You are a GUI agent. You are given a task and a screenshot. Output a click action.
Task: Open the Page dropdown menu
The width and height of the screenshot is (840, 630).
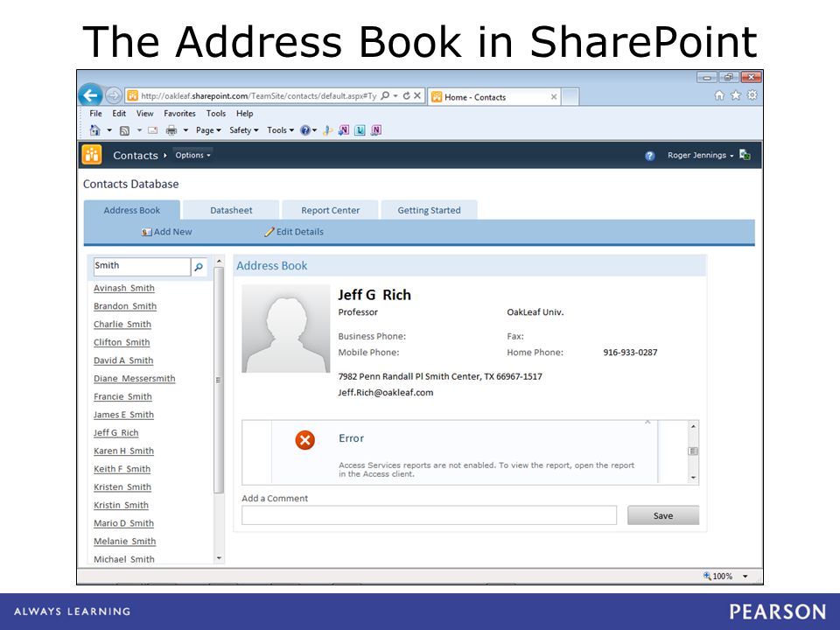pyautogui.click(x=208, y=130)
